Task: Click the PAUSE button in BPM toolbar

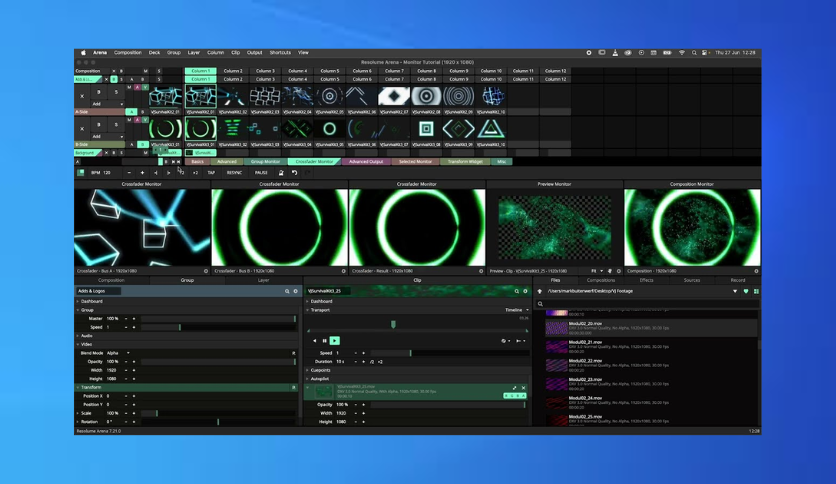Action: (x=261, y=173)
